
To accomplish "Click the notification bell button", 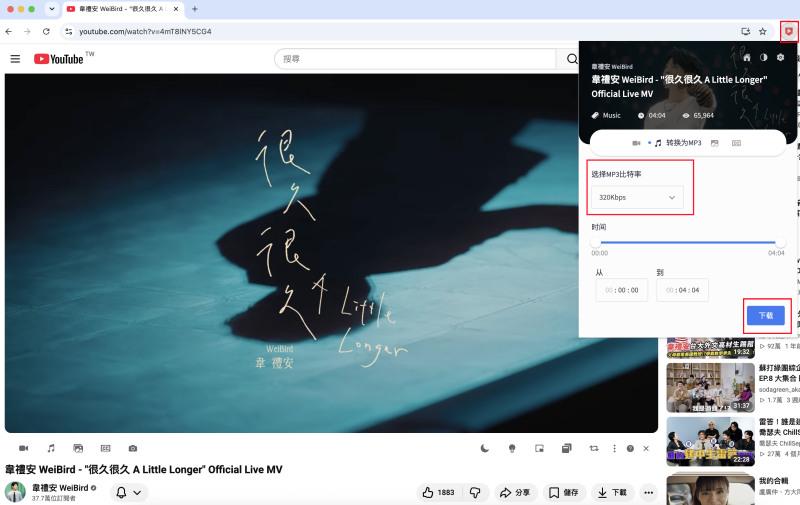I will point(121,492).
